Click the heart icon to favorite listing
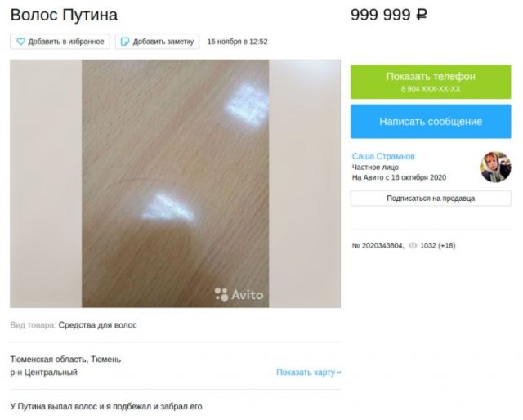The height and width of the screenshot is (420, 523). [x=20, y=42]
